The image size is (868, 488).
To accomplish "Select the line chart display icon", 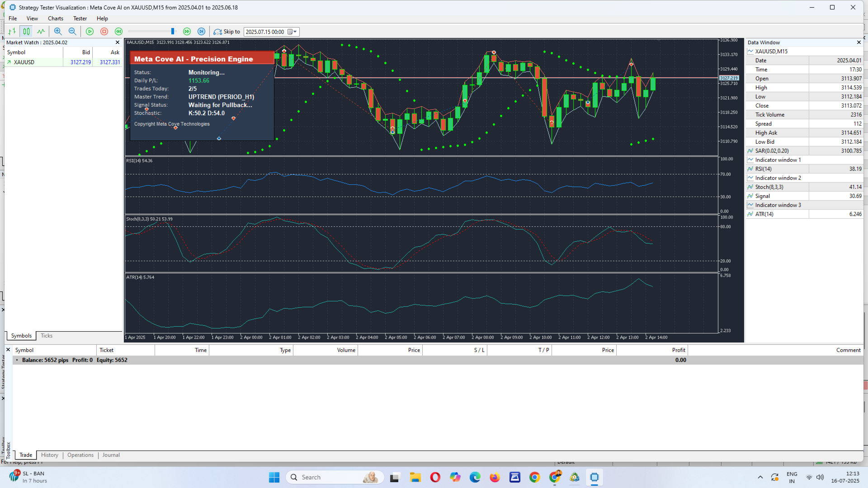I will pyautogui.click(x=41, y=32).
